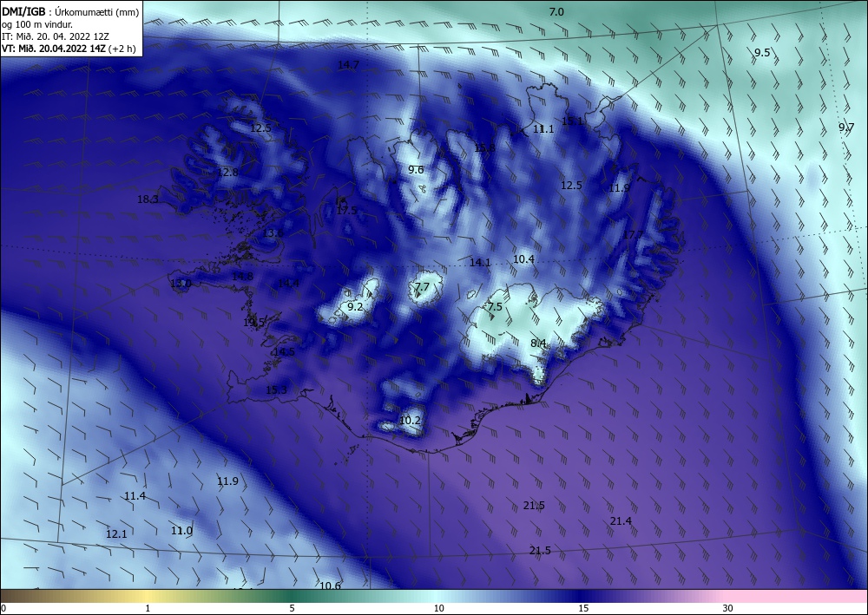Click the 17.7 value on the map
The height and width of the screenshot is (615, 868).
tap(633, 234)
